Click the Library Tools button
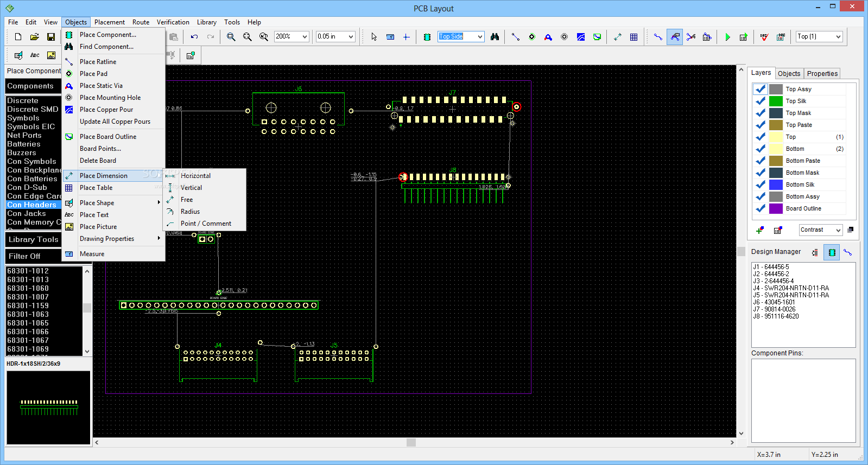The width and height of the screenshot is (868, 465). click(x=33, y=239)
